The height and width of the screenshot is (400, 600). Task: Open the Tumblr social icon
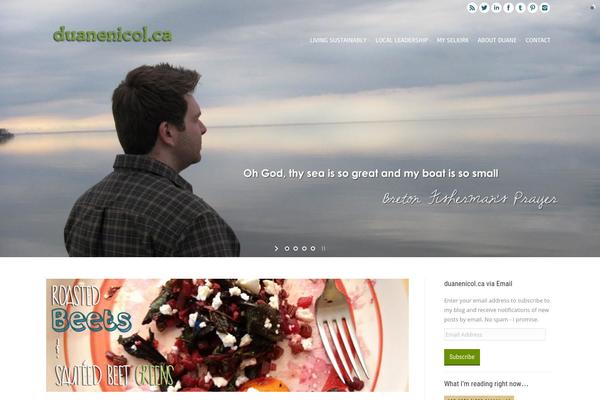tap(520, 8)
